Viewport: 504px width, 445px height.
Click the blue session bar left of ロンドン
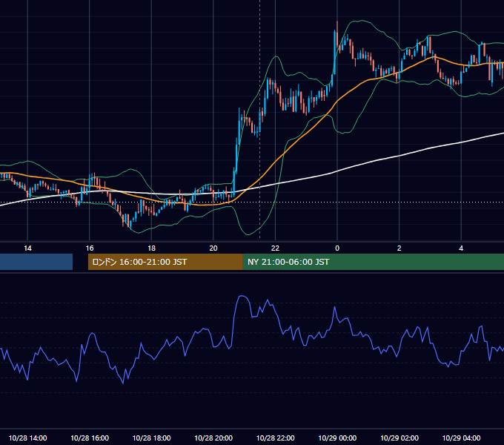coord(36,262)
